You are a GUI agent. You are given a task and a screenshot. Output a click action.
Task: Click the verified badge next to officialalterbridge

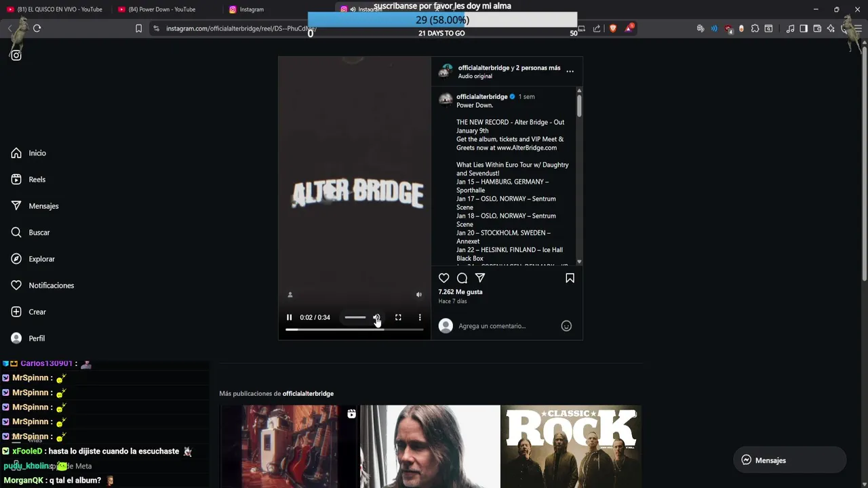point(513,97)
